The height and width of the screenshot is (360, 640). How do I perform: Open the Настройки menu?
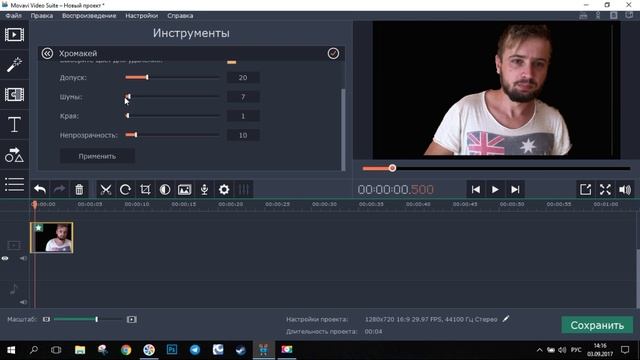click(x=142, y=16)
